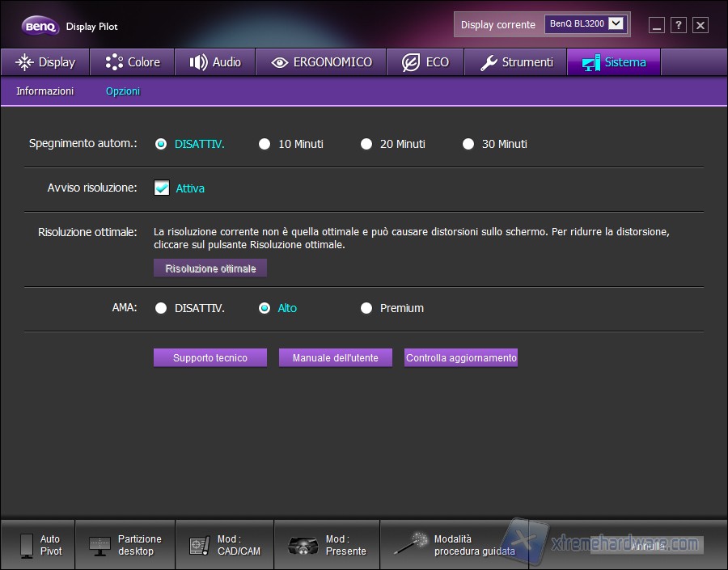Enable the Attiva resolution warning checkbox
Screen dimensions: 728x570
[160, 187]
